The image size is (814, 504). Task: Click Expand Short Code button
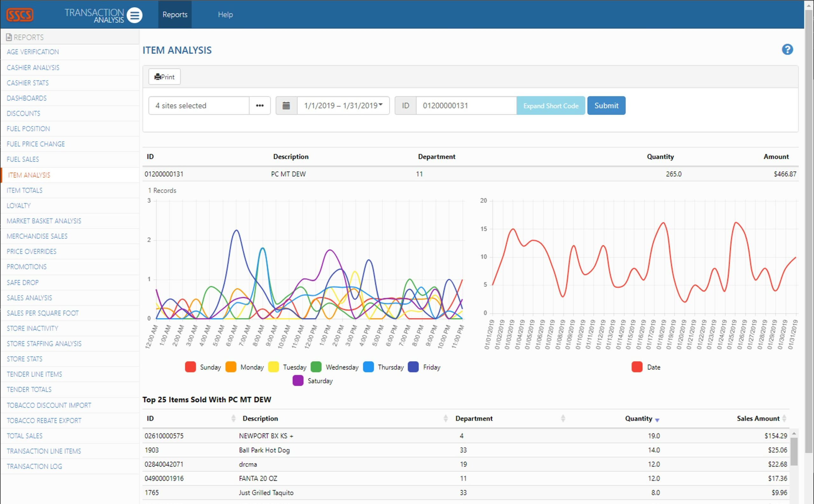550,106
